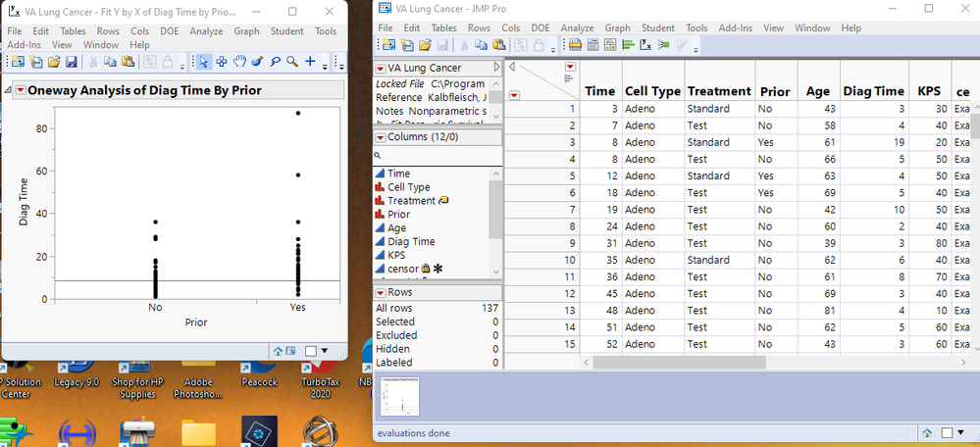This screenshot has height=447, width=980.
Task: Select the crosshairs tool in Oneway window
Action: click(x=221, y=61)
